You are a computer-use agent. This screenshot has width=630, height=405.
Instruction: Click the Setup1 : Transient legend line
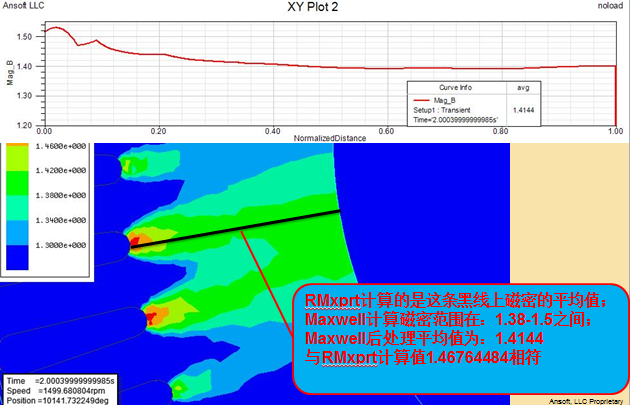(x=442, y=110)
